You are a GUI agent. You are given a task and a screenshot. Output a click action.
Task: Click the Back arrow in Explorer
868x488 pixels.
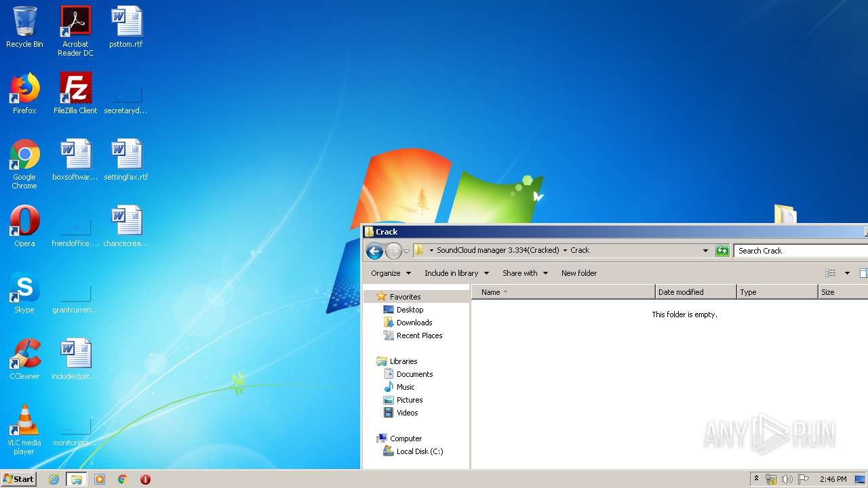click(374, 251)
